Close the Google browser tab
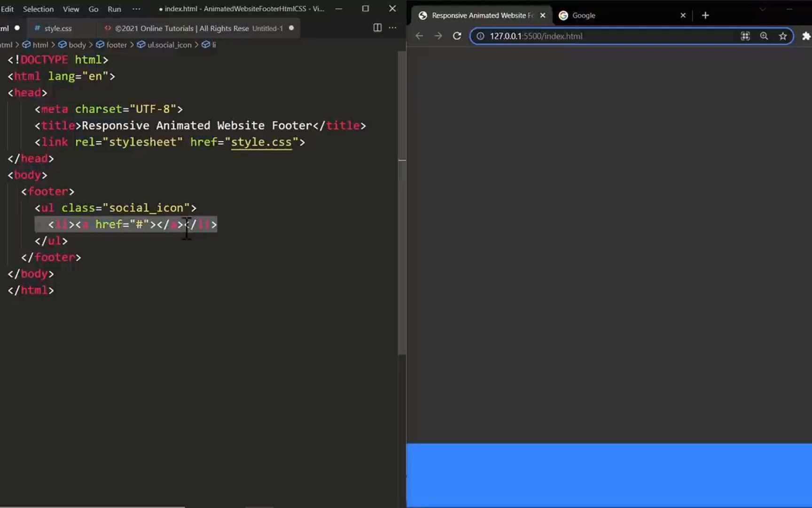812x508 pixels. (683, 16)
